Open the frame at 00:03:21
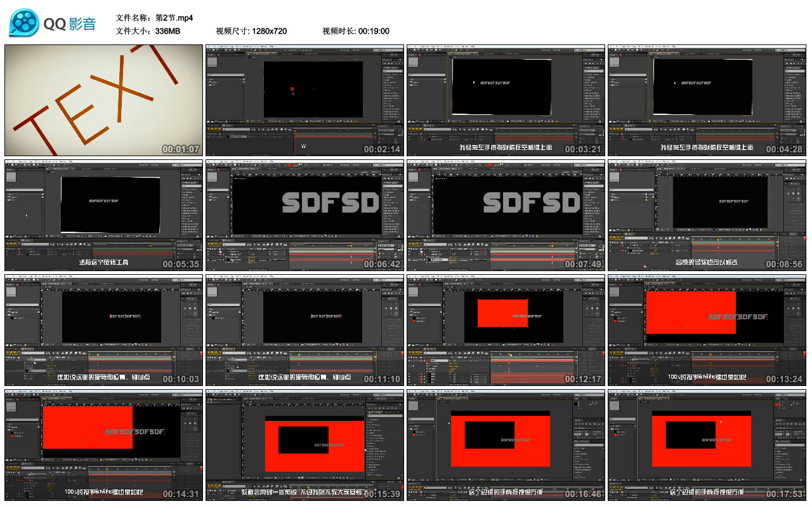Image resolution: width=812 pixels, height=506 pixels. tap(506, 100)
